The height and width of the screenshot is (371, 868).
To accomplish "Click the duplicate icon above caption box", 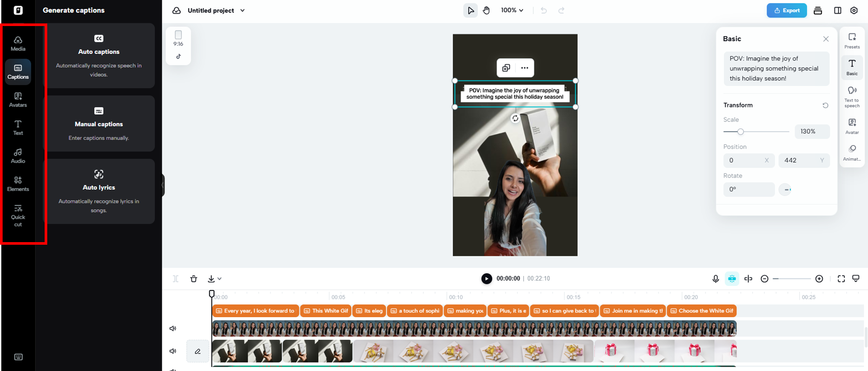I will (x=506, y=68).
